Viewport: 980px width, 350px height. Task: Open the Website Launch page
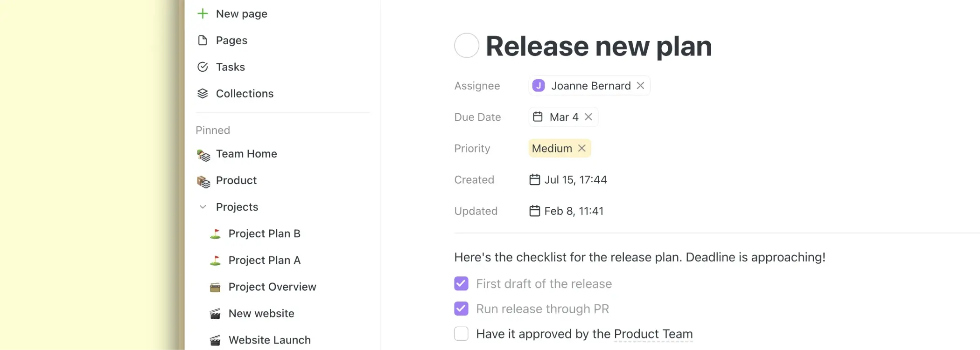pos(269,340)
